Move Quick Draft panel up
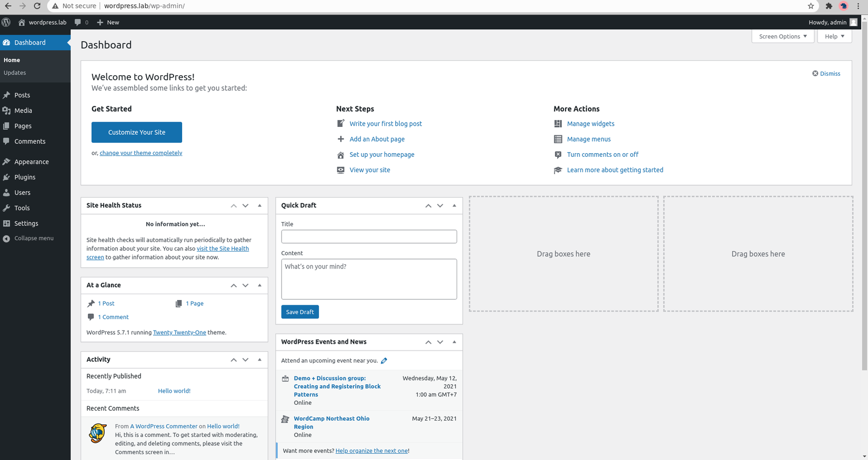Screen dimensions: 868x460 click(x=428, y=205)
